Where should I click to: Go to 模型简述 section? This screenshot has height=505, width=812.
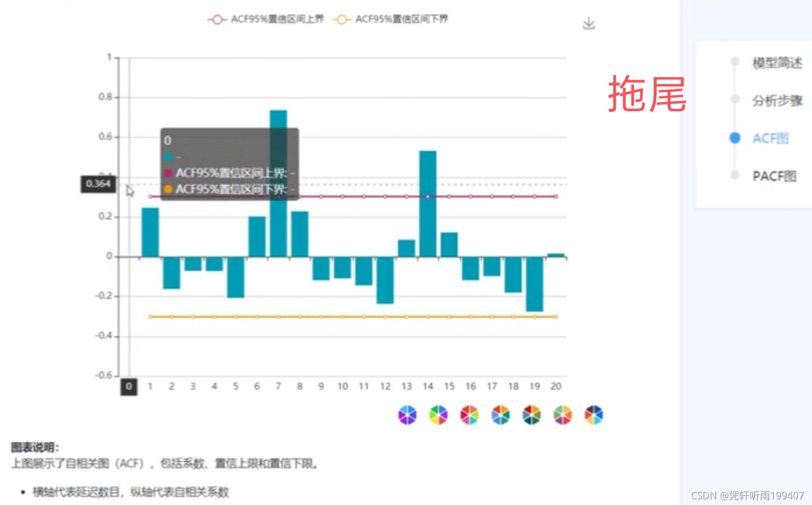[x=777, y=63]
